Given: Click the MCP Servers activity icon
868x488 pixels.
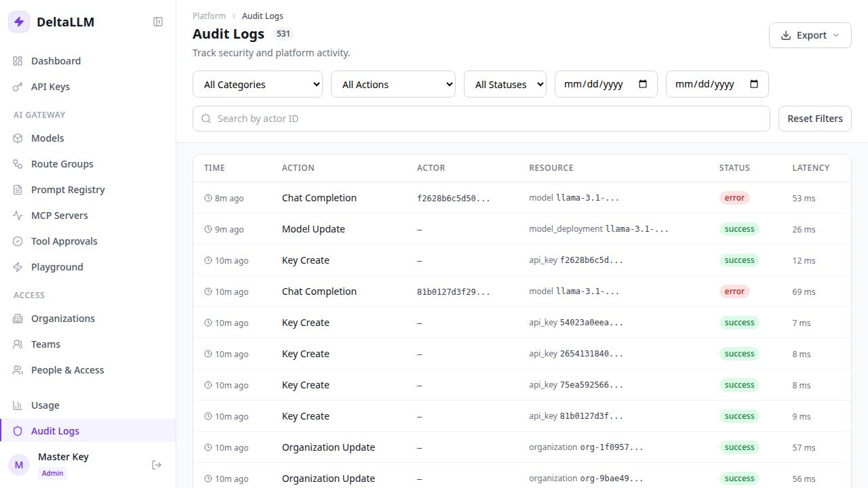Looking at the screenshot, I should pyautogui.click(x=18, y=216).
